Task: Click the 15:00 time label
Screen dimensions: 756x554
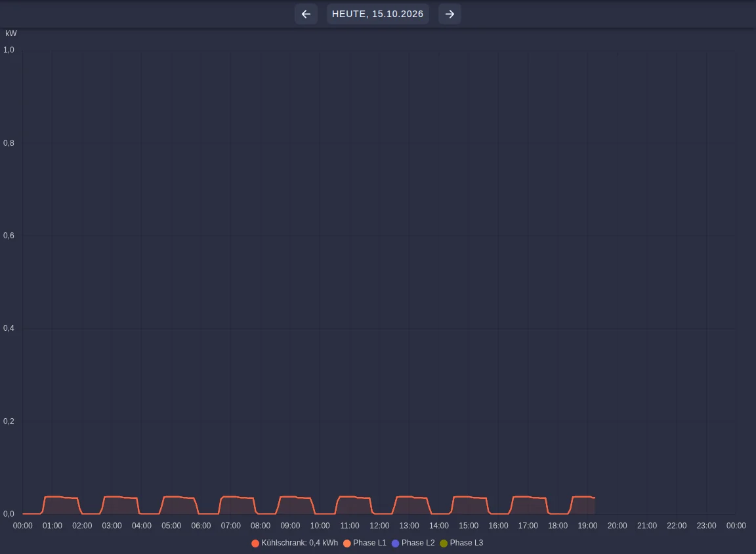Action: [469, 526]
